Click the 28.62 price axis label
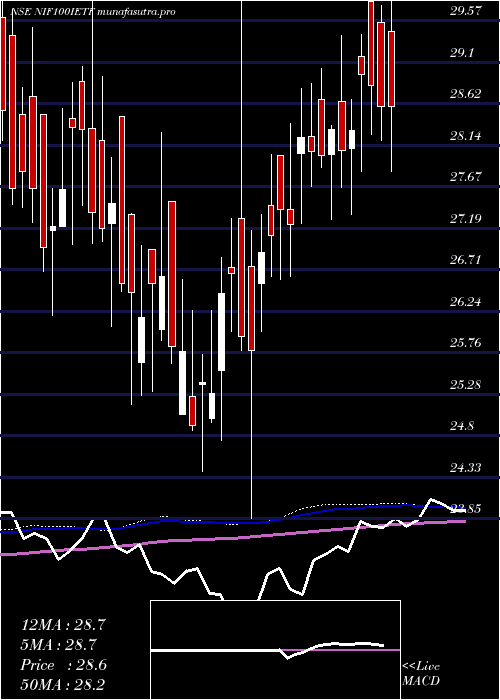Viewport: 500px width, 700px height. pyautogui.click(x=465, y=94)
